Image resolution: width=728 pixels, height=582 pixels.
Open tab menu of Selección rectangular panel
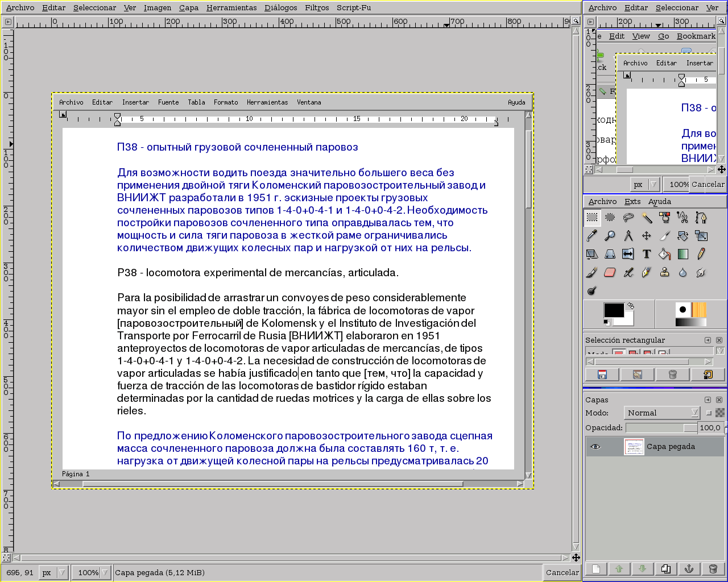point(708,340)
